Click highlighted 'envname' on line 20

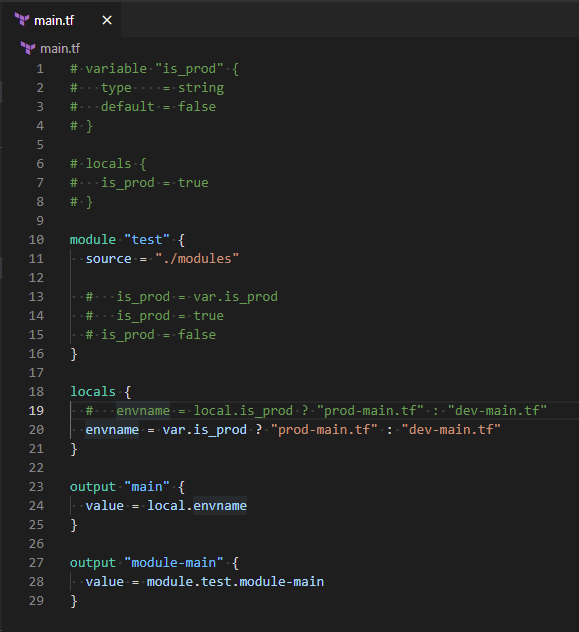pyautogui.click(x=112, y=430)
